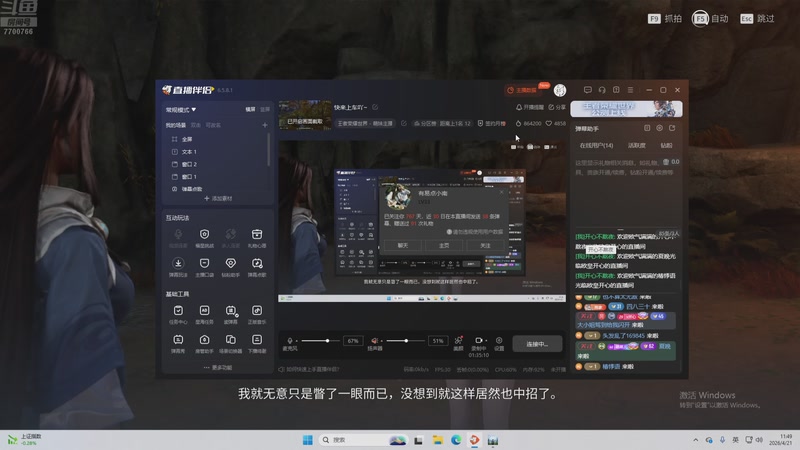
Task: Click the 连接中... button
Action: tap(537, 344)
